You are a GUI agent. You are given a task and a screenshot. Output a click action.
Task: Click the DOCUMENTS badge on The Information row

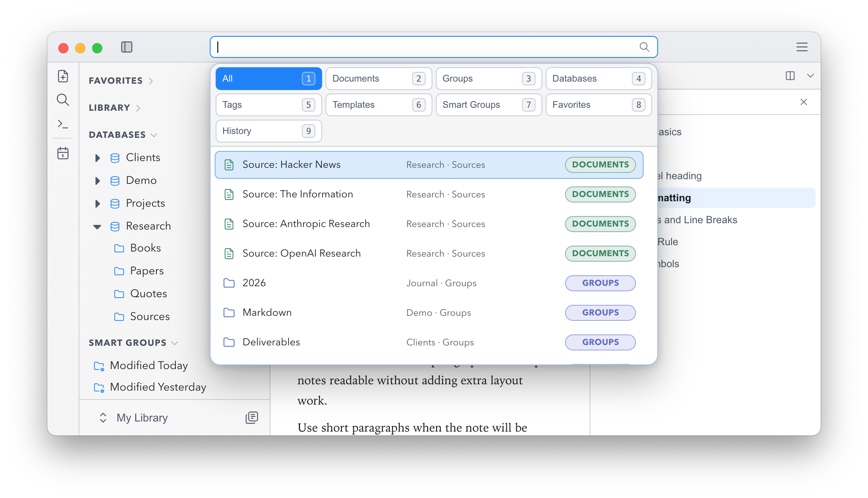600,194
